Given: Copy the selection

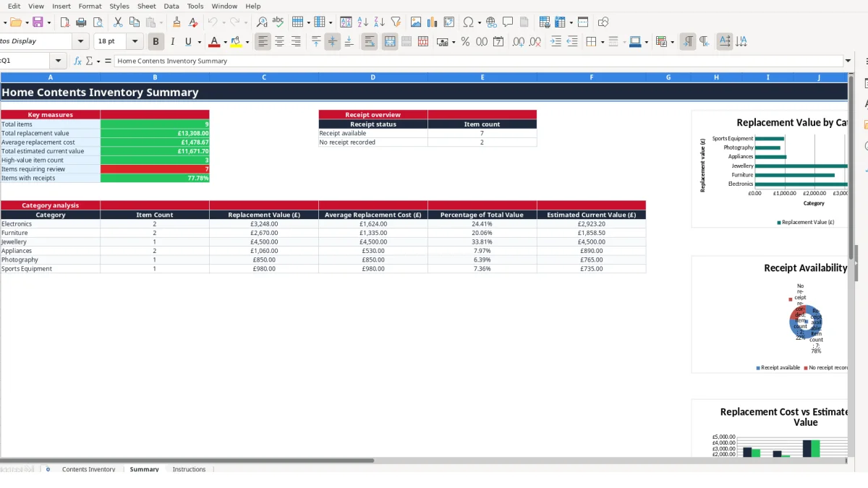Looking at the screenshot, I should coord(134,22).
